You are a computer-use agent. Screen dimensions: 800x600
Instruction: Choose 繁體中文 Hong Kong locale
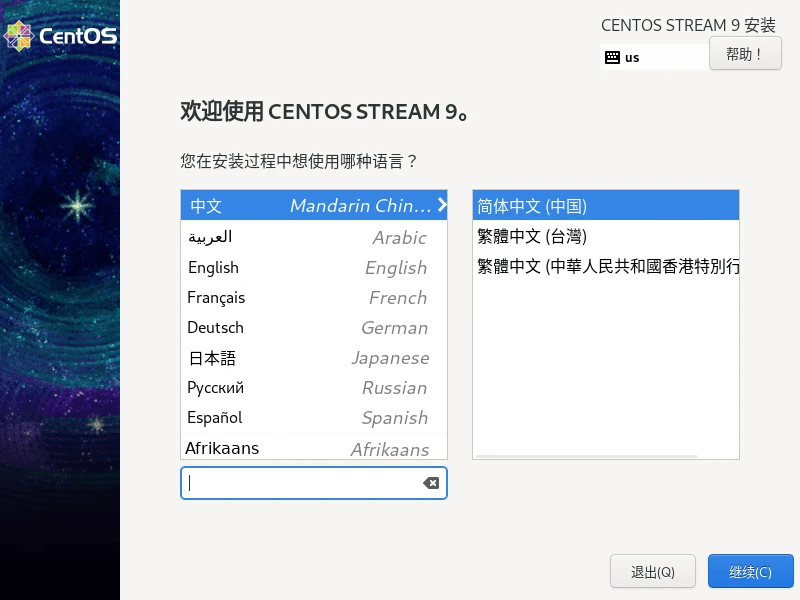pyautogui.click(x=606, y=266)
